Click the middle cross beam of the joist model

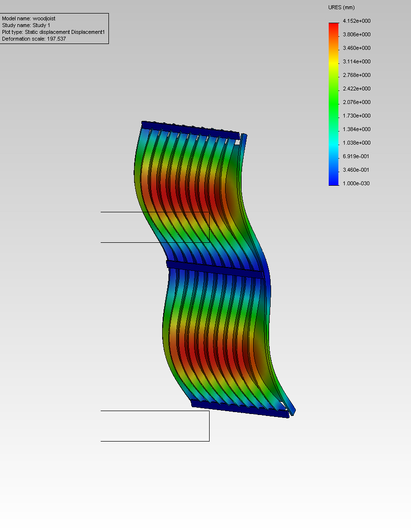point(215,270)
